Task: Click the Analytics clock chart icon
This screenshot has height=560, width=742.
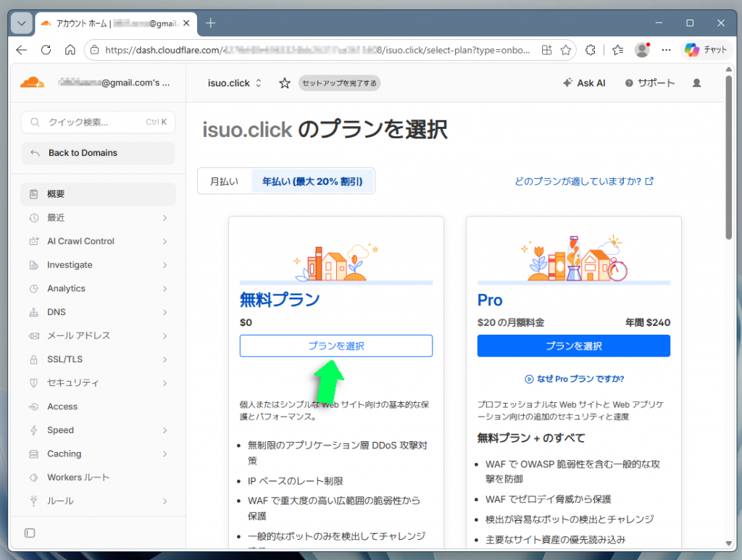Action: click(33, 288)
